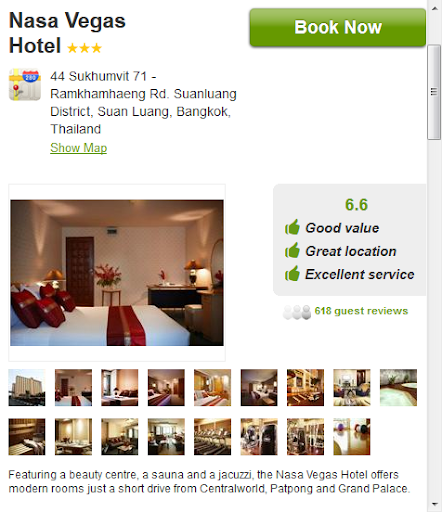Select the jacuzzi thumbnail
Viewport: 442px width, 512px height.
coord(398,387)
